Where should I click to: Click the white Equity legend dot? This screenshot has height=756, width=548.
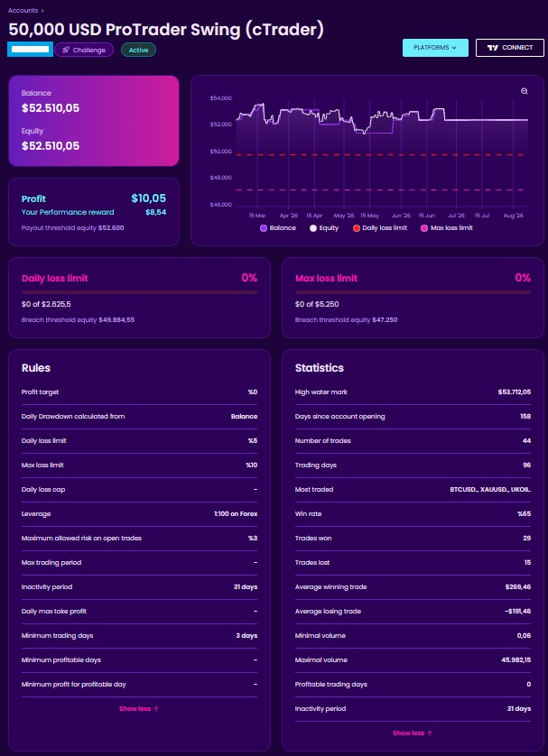313,228
